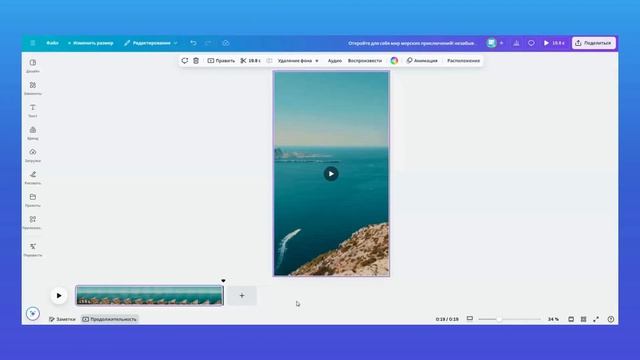Click the 0:19 / 0:19 time readout

click(447, 319)
